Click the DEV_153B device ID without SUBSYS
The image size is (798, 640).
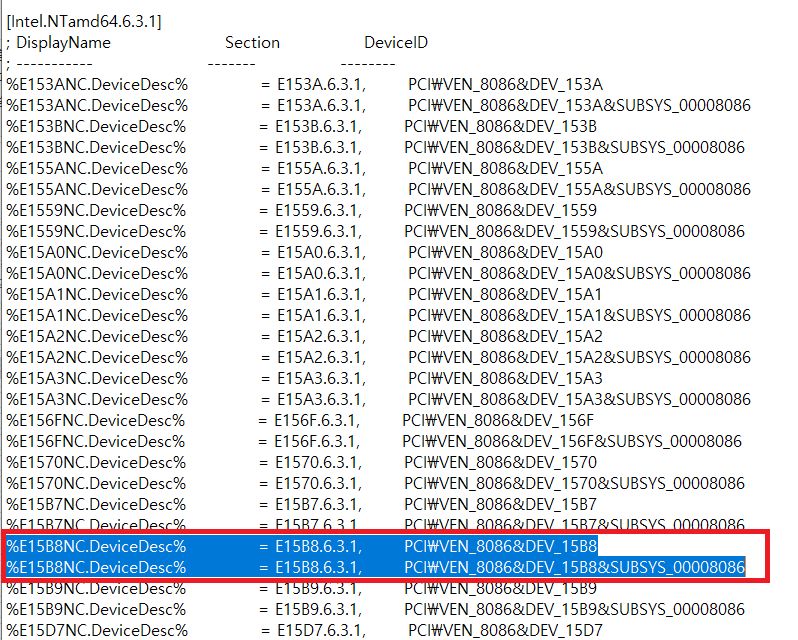point(500,126)
